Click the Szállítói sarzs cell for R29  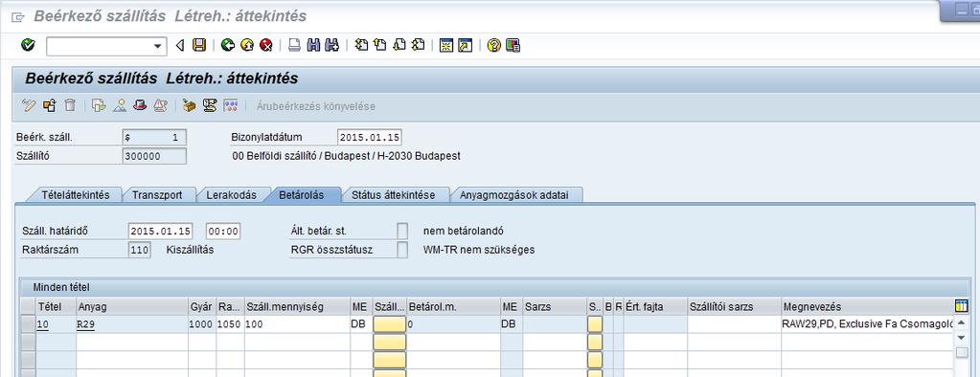pos(734,324)
